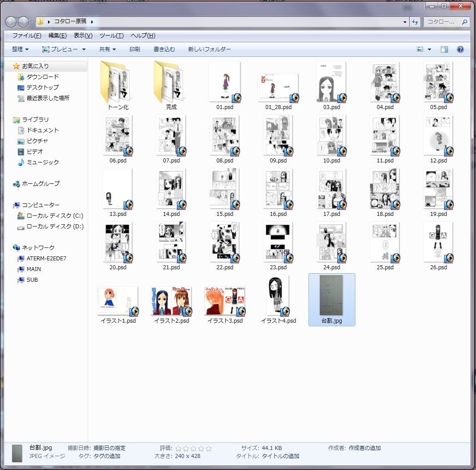Click the 新しいフォルダー button
The image size is (476, 470).
tap(209, 49)
